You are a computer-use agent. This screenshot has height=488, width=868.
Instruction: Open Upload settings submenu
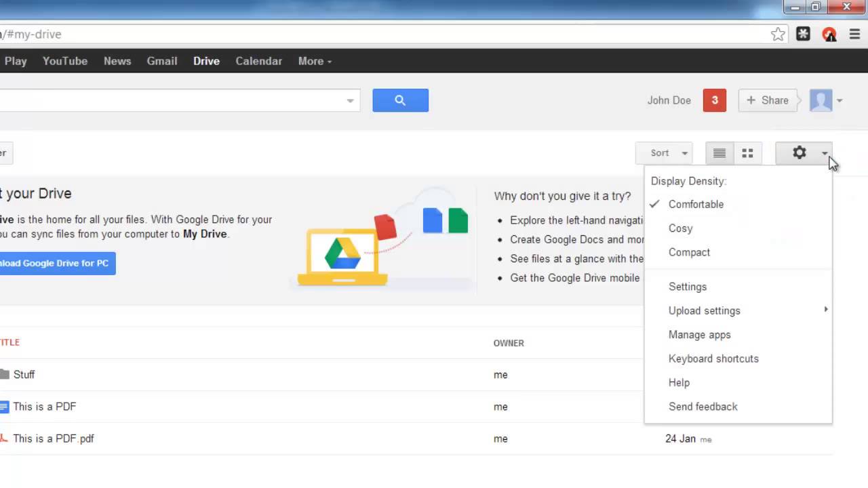tap(705, 310)
